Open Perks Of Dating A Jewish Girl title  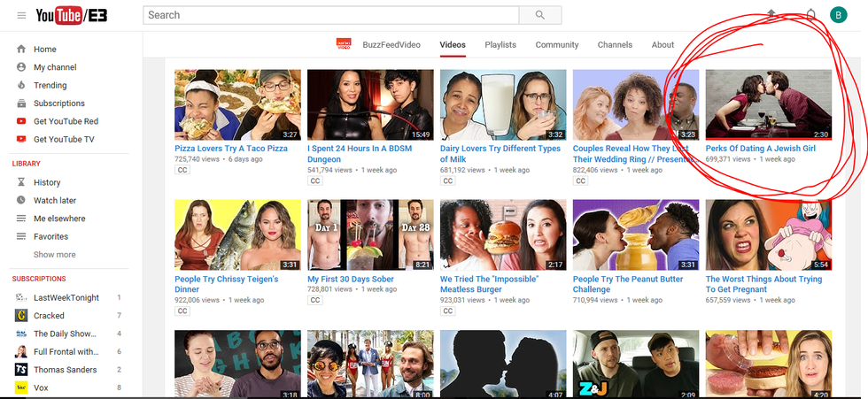761,149
